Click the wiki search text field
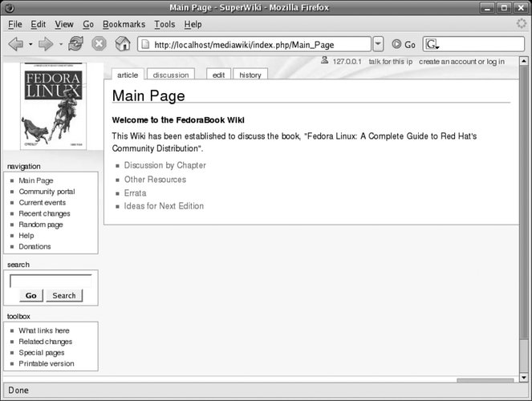This screenshot has width=532, height=401. tap(50, 281)
